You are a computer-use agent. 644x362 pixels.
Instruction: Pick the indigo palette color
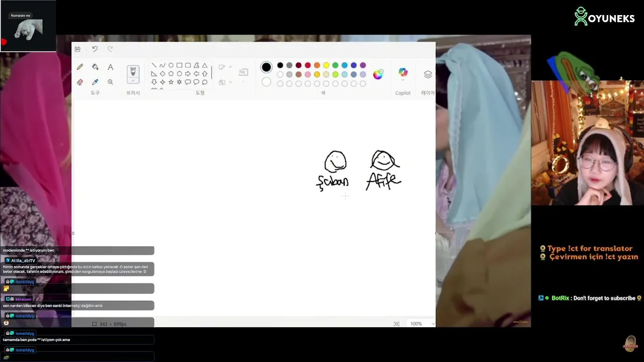354,65
